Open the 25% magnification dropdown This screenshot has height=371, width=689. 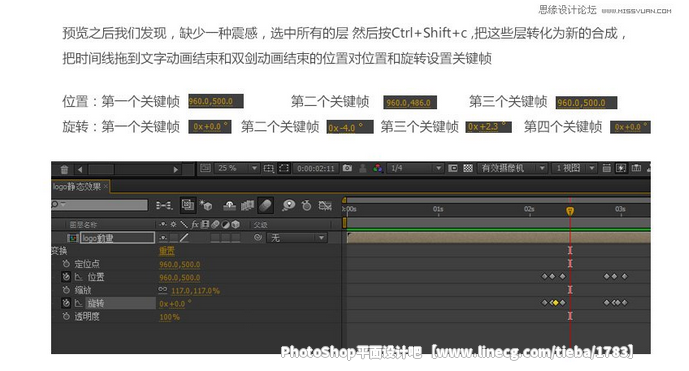(x=237, y=168)
